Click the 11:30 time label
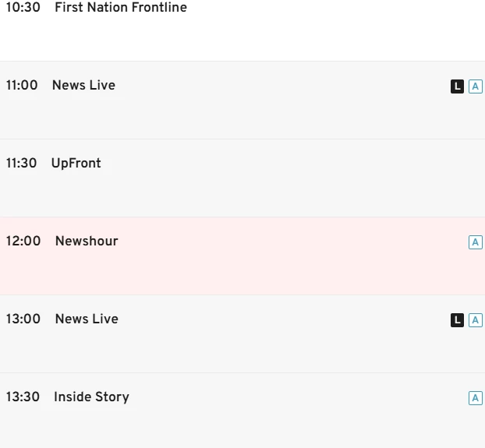 pyautogui.click(x=22, y=164)
